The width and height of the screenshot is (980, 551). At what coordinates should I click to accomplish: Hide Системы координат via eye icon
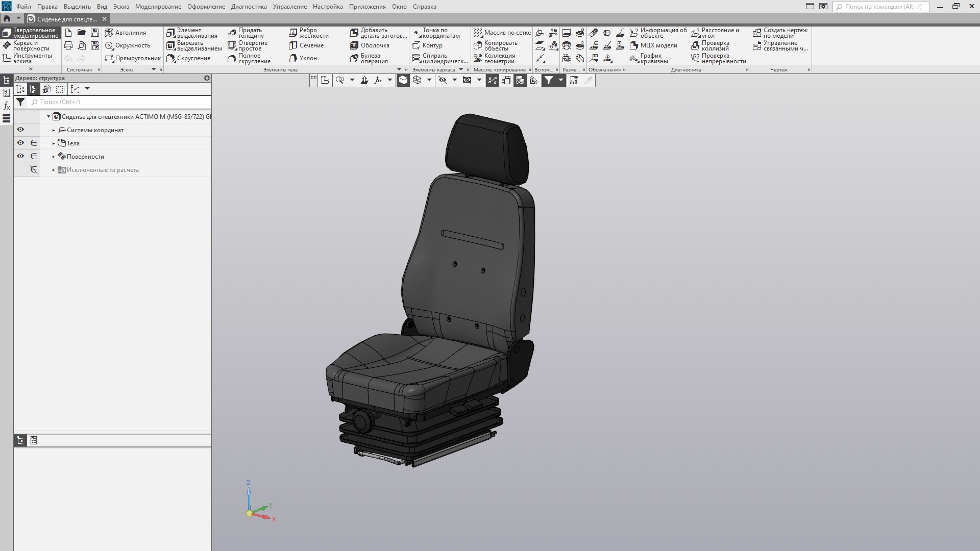[x=20, y=130]
